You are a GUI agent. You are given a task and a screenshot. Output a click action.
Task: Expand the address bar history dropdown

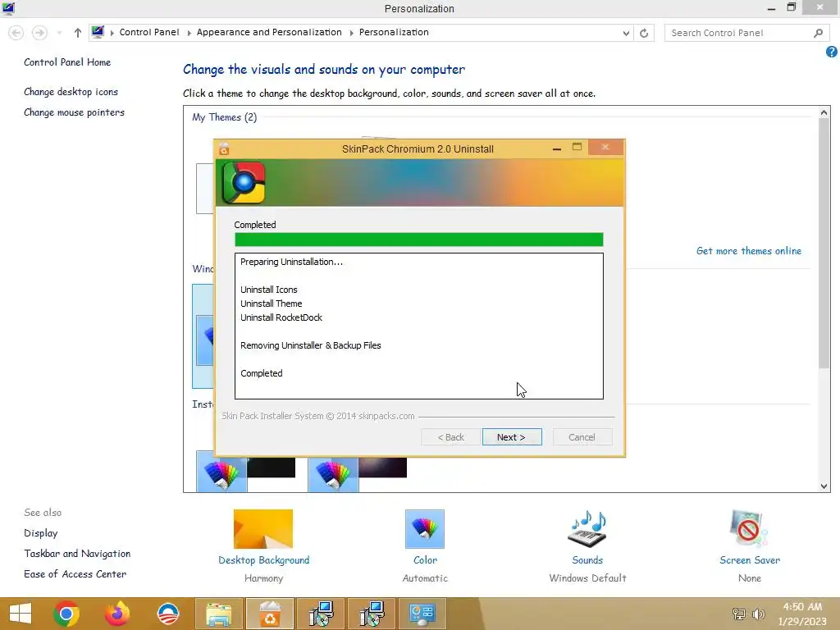pos(626,33)
